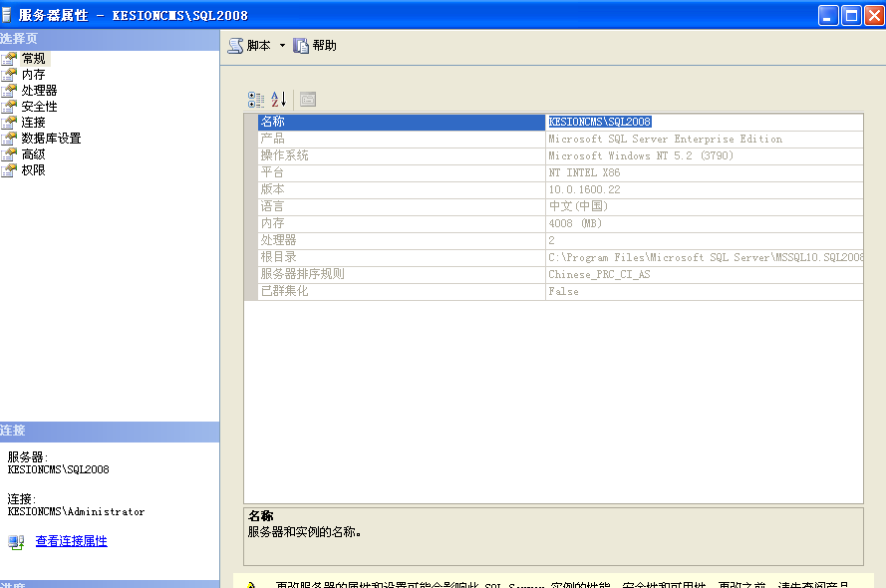
Task: Click the connection properties icon near 查看连接属性
Action: pyautogui.click(x=14, y=543)
